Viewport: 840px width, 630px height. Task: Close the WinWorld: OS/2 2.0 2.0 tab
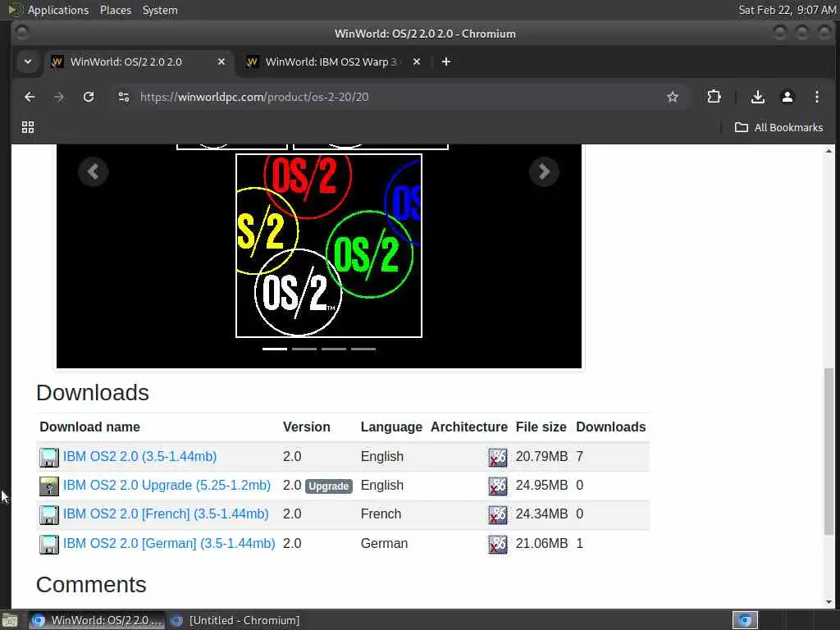click(x=221, y=62)
